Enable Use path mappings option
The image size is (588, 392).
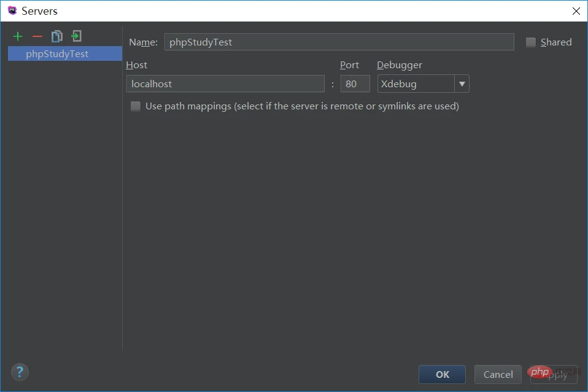pos(135,106)
